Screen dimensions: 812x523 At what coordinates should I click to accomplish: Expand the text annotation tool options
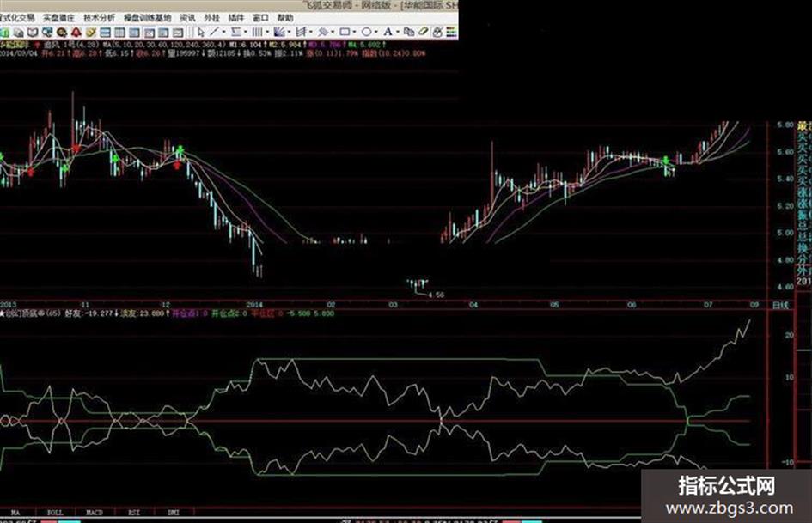coord(398,32)
